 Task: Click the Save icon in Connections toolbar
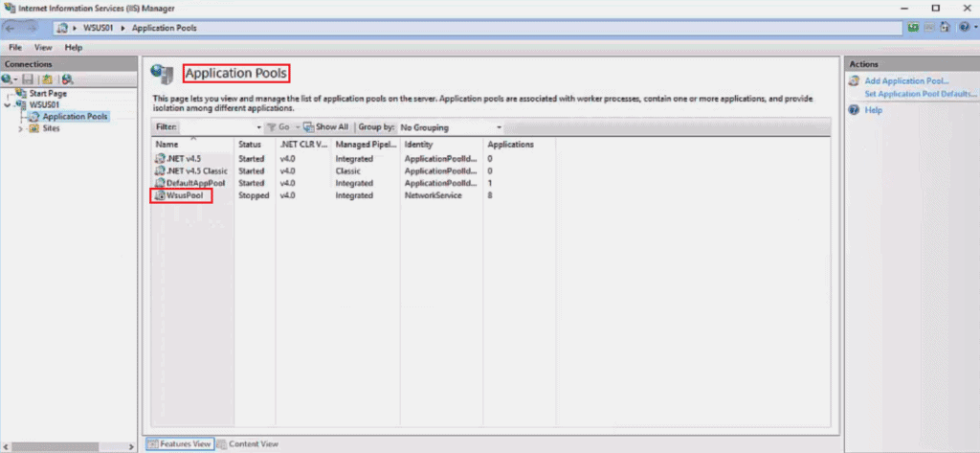coord(28,79)
